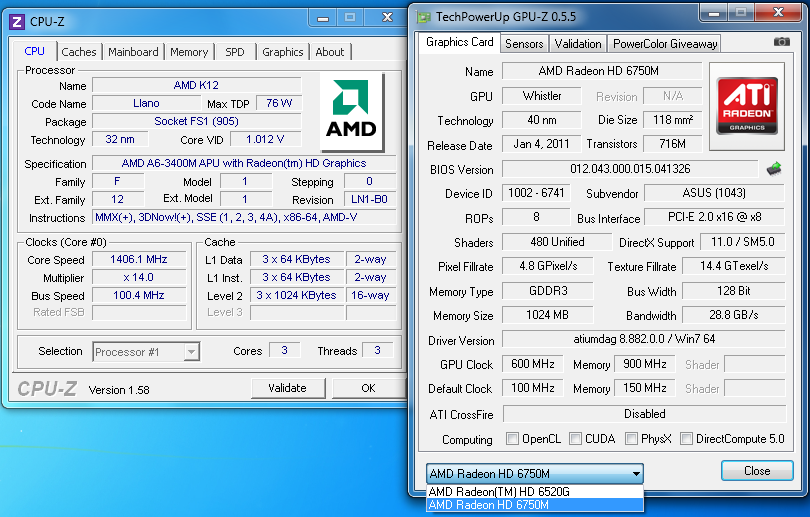Toggle the PhysX checkbox
Screen dimensions: 810x517
click(631, 438)
